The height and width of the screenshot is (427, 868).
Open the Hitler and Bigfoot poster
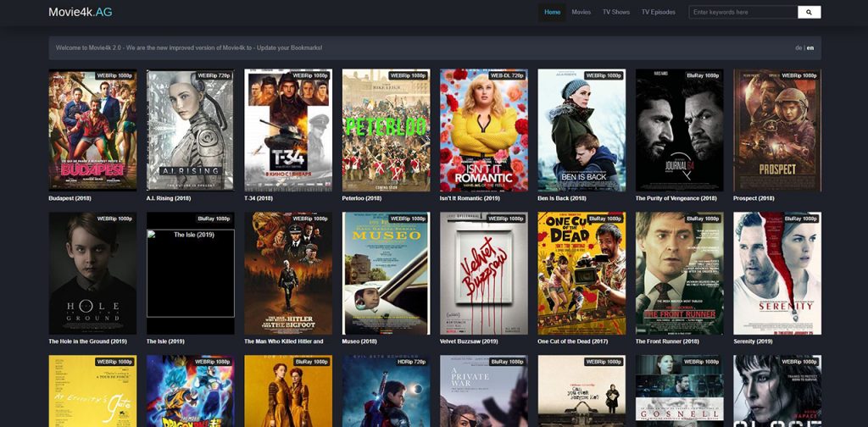pos(288,274)
